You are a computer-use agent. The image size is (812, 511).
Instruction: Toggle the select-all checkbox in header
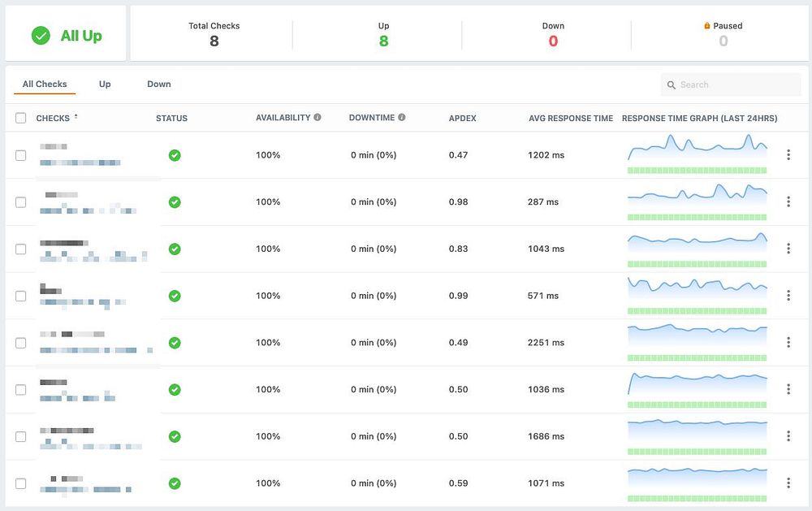[x=21, y=118]
